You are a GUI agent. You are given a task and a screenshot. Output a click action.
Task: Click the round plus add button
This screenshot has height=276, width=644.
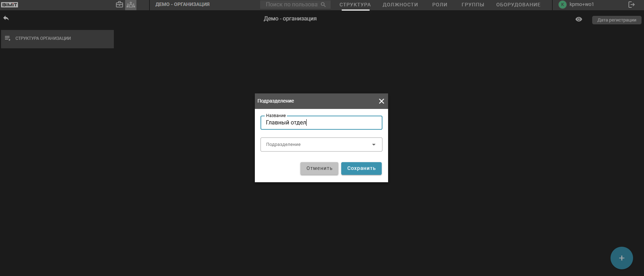621,258
